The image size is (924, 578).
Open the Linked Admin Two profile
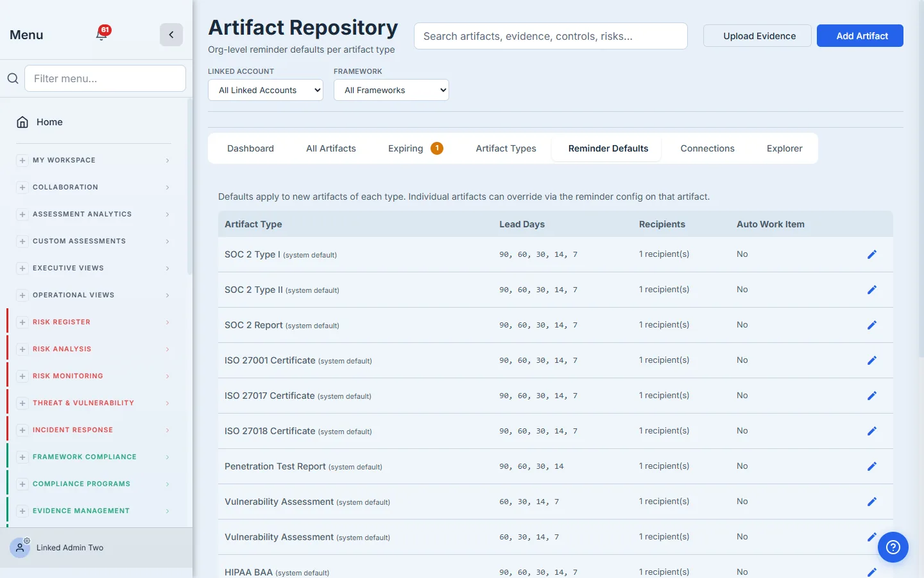(70, 548)
